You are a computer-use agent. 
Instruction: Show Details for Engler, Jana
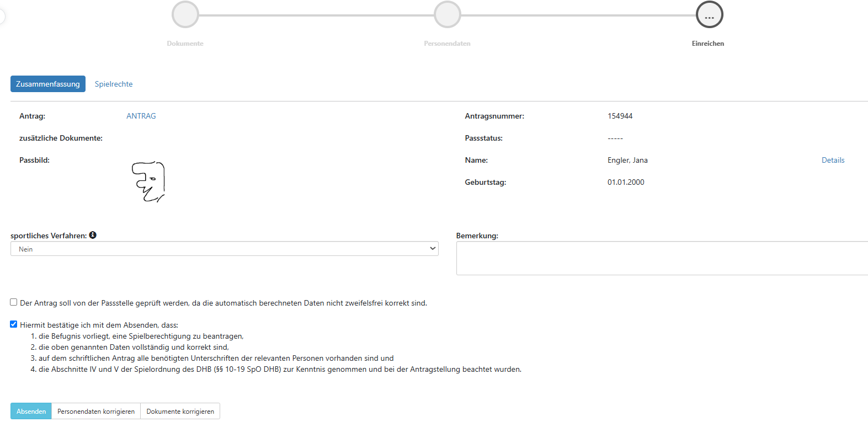tap(833, 160)
